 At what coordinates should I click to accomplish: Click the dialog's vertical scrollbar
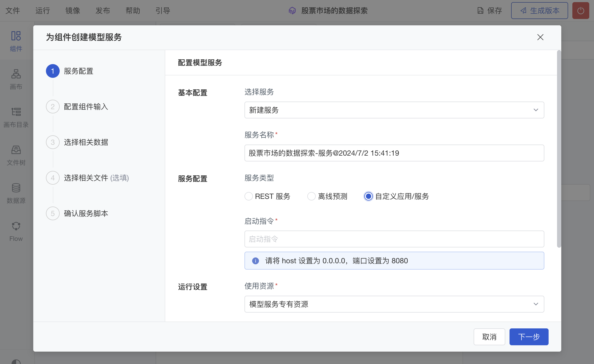pos(559,149)
